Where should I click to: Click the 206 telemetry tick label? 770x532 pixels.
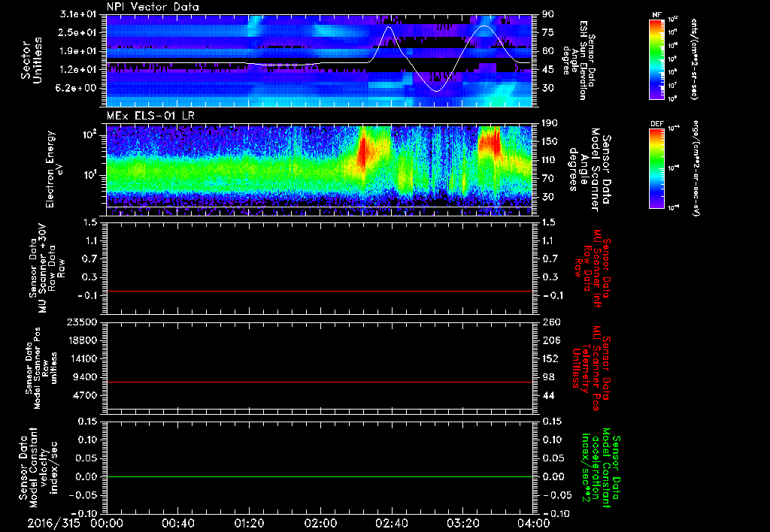[x=551, y=340]
